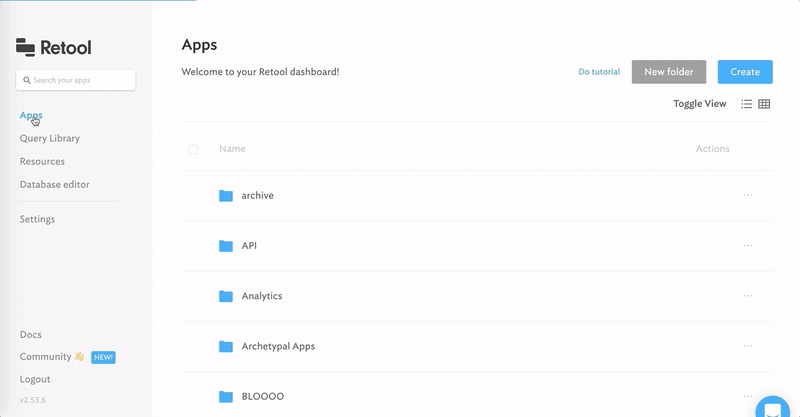Click the Name column header
This screenshot has width=800, height=417.
pos(232,149)
